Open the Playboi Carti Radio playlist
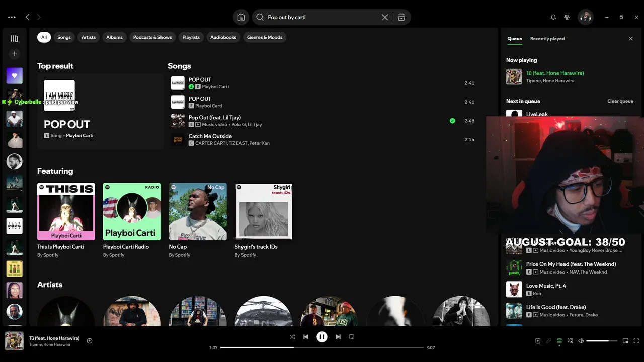The height and width of the screenshot is (362, 644). pos(132,221)
